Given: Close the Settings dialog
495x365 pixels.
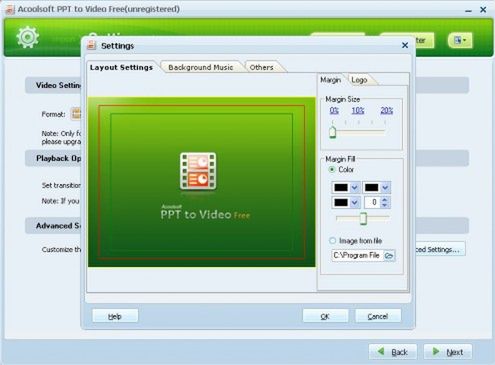Looking at the screenshot, I should pos(405,45).
